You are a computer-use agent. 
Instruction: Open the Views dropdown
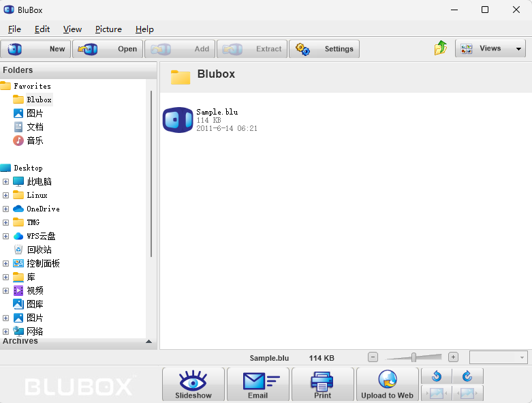click(x=490, y=48)
